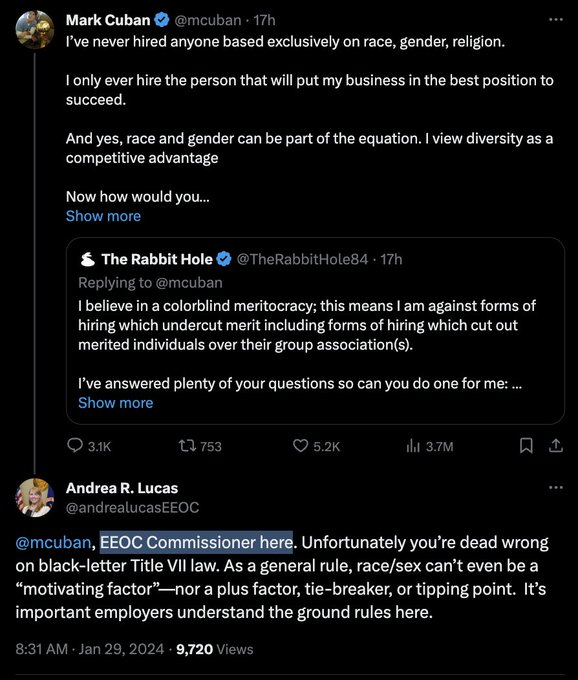Open the analytics icon showing 3.7M views
578x680 pixels.
(x=413, y=446)
